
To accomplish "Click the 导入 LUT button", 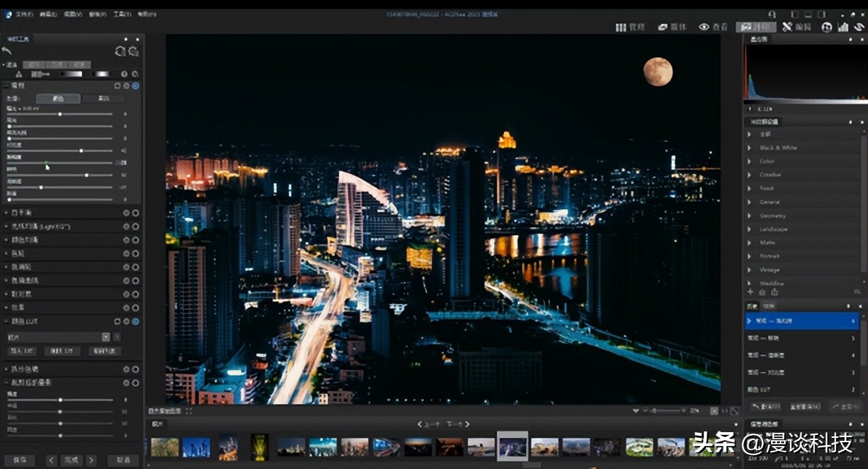I will tap(23, 352).
